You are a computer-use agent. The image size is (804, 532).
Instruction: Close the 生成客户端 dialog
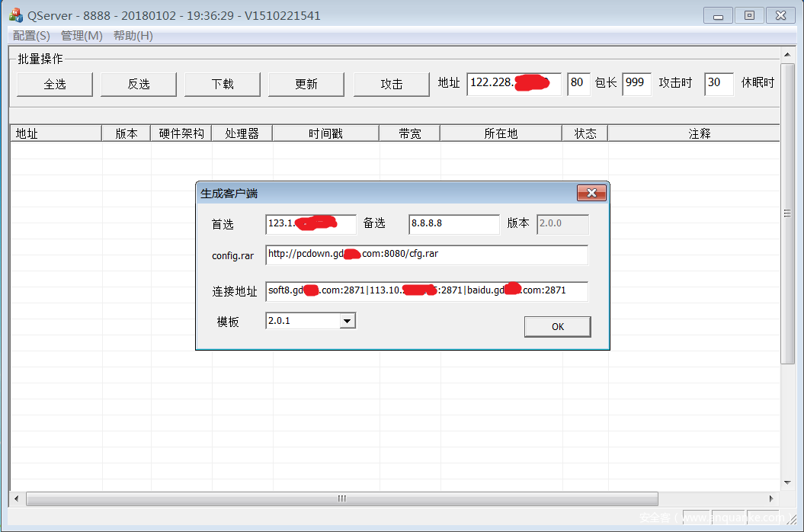591,193
